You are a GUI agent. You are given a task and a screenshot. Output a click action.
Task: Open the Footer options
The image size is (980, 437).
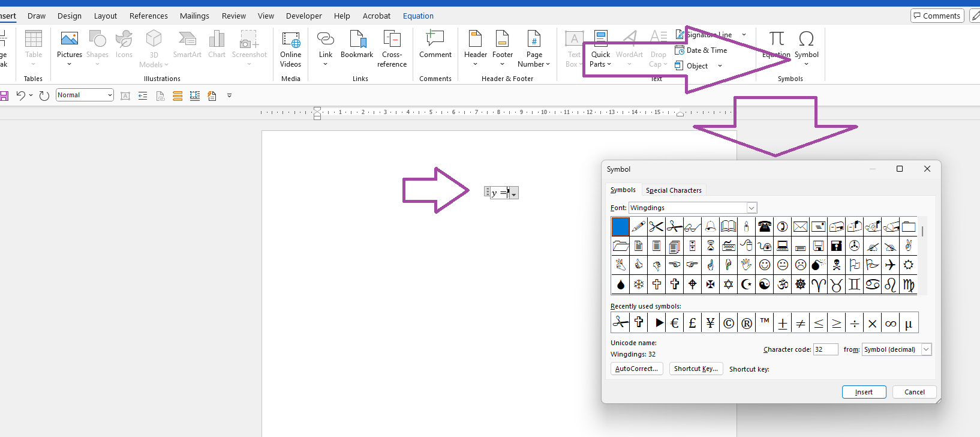[503, 49]
